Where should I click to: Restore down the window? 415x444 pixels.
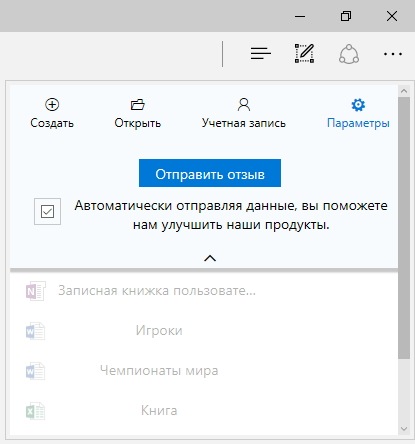click(346, 16)
